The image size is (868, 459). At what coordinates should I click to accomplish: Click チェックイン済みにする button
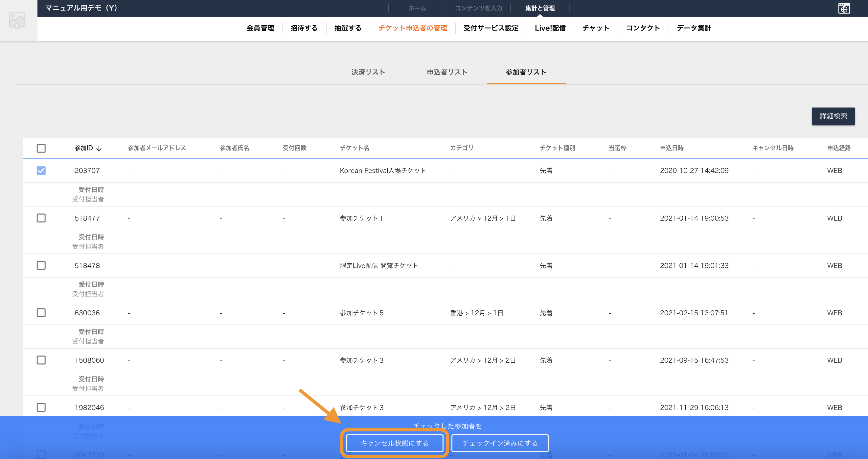tap(500, 443)
